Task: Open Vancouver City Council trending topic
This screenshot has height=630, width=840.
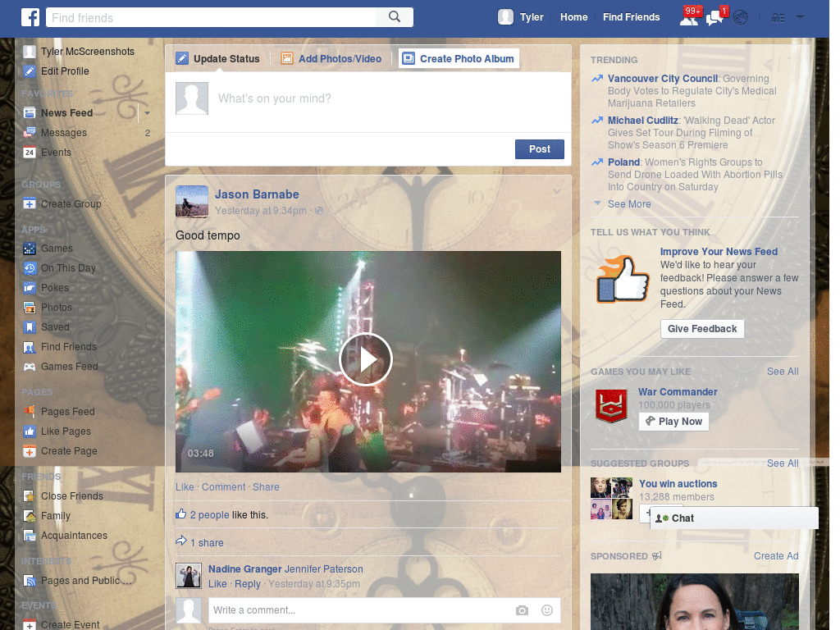Action: [663, 79]
